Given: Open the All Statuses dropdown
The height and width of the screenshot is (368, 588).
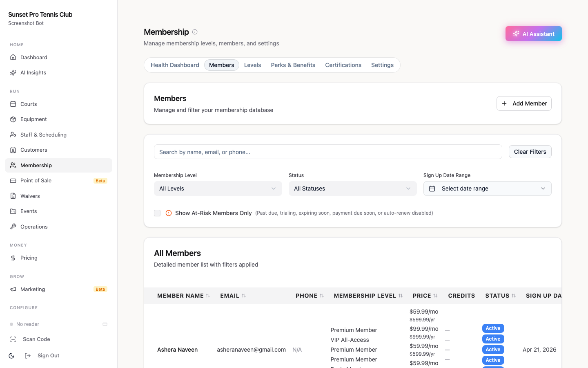Looking at the screenshot, I should (x=353, y=188).
